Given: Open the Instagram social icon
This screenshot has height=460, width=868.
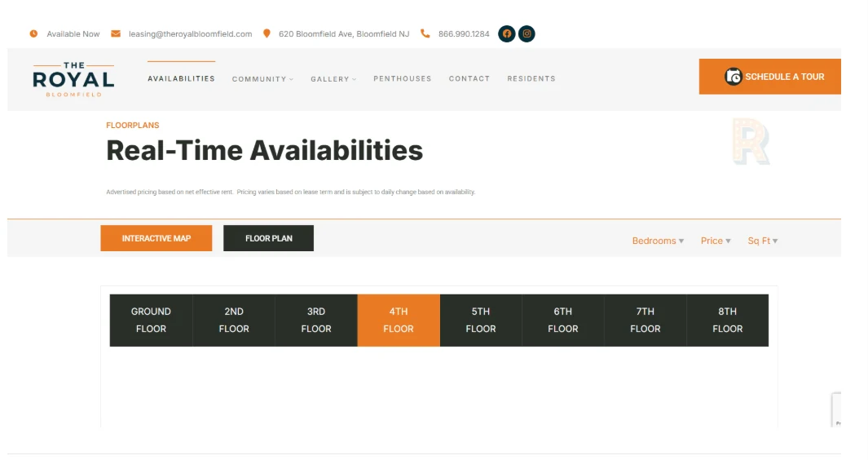Looking at the screenshot, I should (527, 33).
